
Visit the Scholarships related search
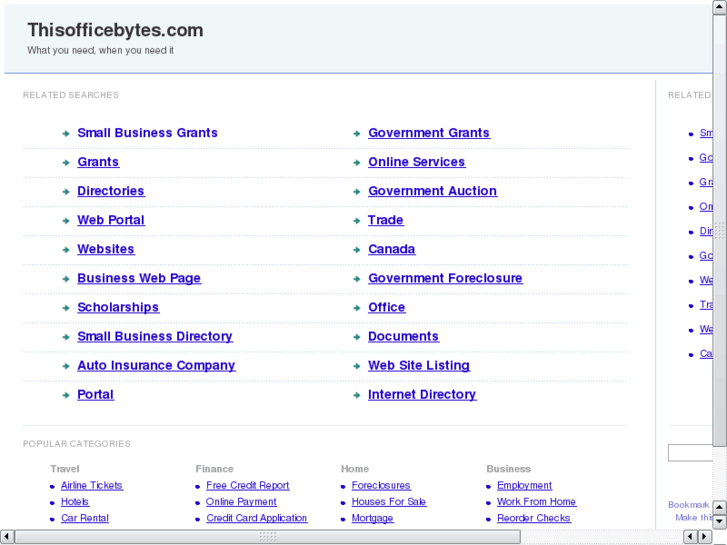click(118, 307)
